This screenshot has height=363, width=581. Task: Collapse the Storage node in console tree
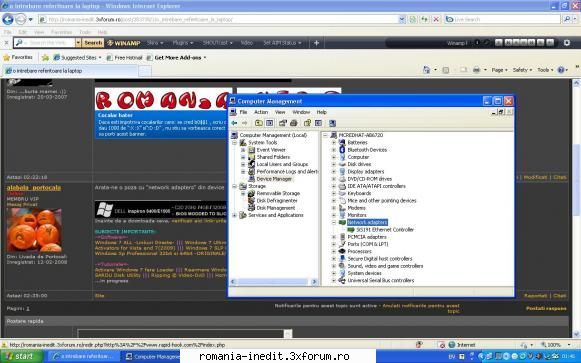click(235, 186)
